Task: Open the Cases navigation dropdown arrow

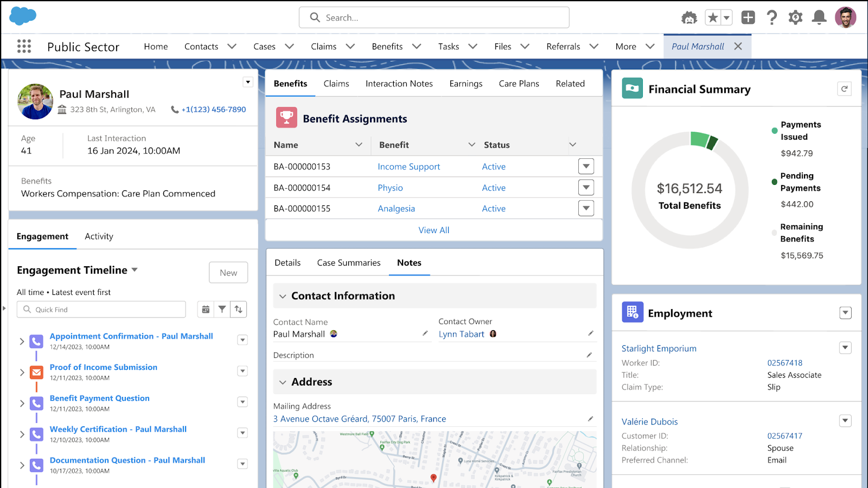Action: 290,47
